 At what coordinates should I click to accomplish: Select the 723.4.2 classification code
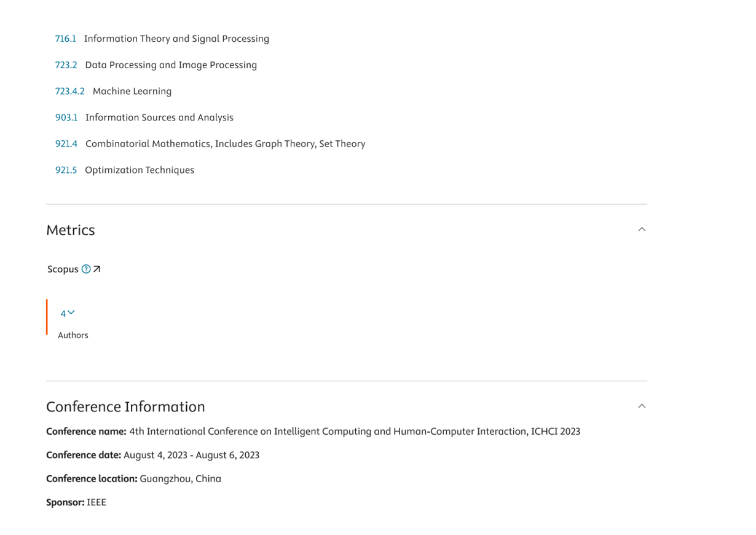coord(70,92)
